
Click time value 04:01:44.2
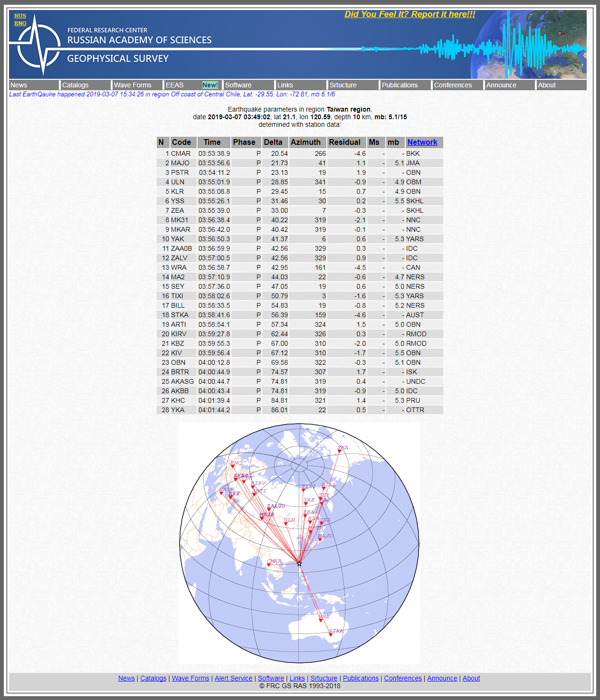(x=214, y=410)
